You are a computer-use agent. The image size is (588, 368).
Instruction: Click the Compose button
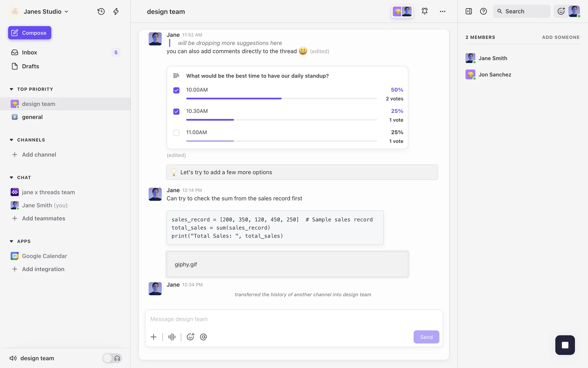tap(30, 33)
